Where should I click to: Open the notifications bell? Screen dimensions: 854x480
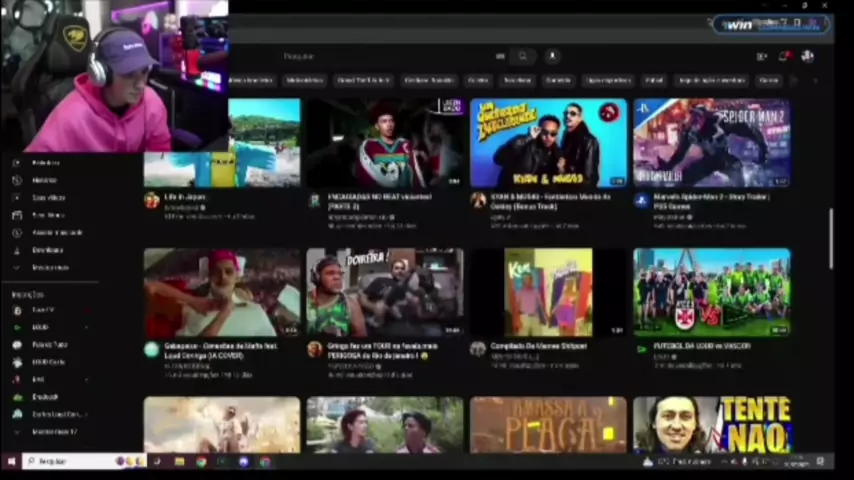tap(784, 57)
